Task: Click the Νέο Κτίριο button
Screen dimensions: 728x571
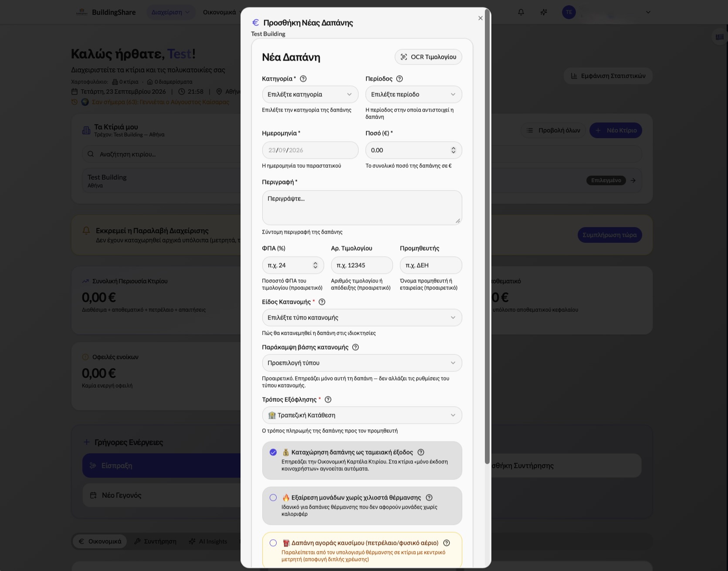Action: click(x=616, y=130)
